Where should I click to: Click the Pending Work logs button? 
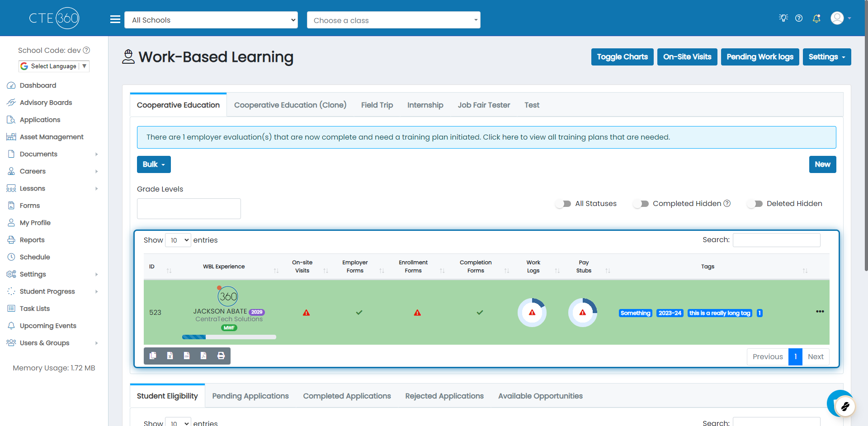click(760, 57)
